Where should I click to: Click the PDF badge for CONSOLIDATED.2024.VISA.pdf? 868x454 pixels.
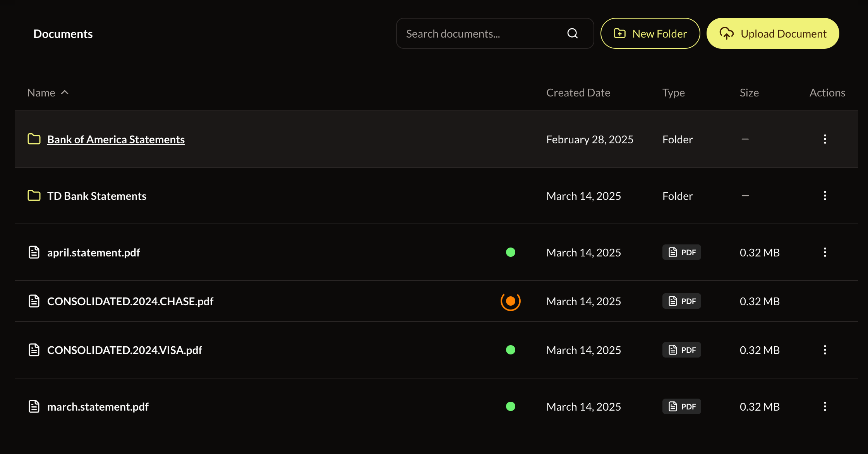click(681, 350)
